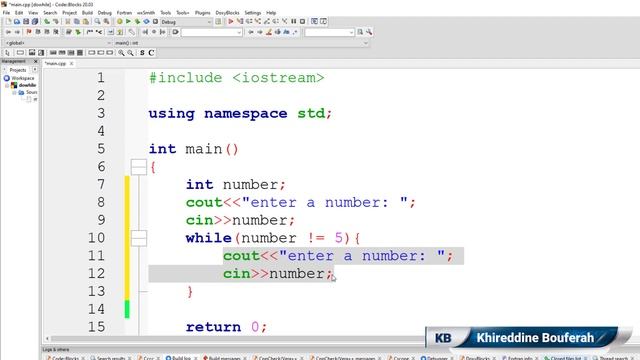Click the Open file icon

pyautogui.click(x=17, y=22)
